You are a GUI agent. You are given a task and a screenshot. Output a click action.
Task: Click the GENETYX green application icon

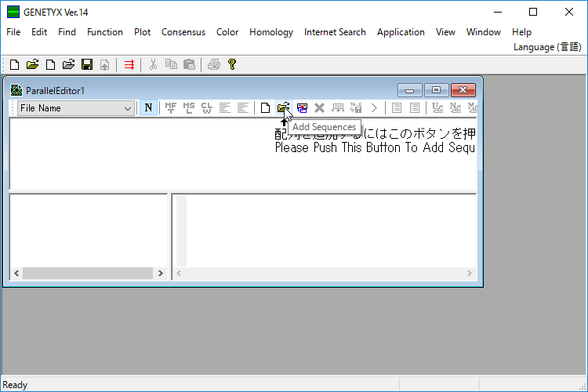coord(13,12)
